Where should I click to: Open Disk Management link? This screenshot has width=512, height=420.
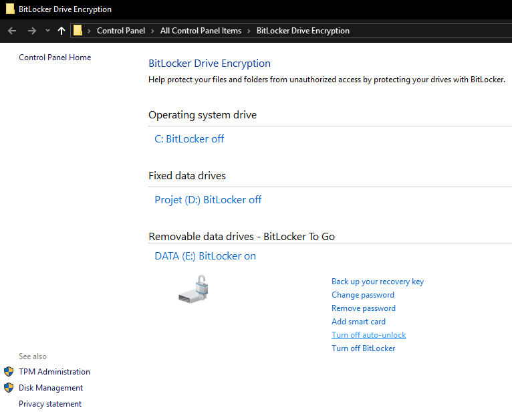[51, 388]
